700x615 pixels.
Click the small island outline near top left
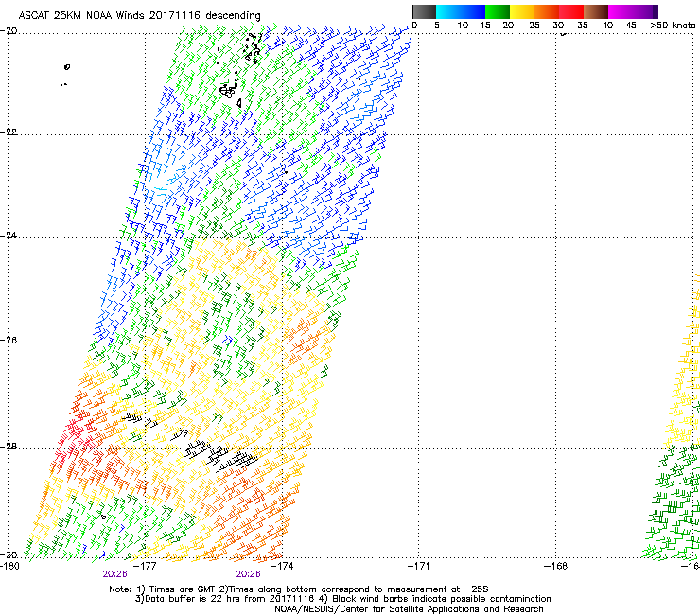pos(67,67)
